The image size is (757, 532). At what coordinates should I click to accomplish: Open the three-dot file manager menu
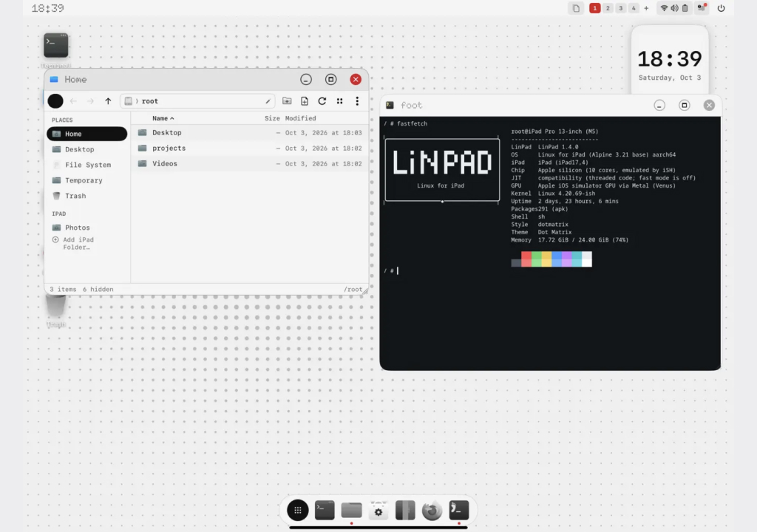pyautogui.click(x=357, y=101)
